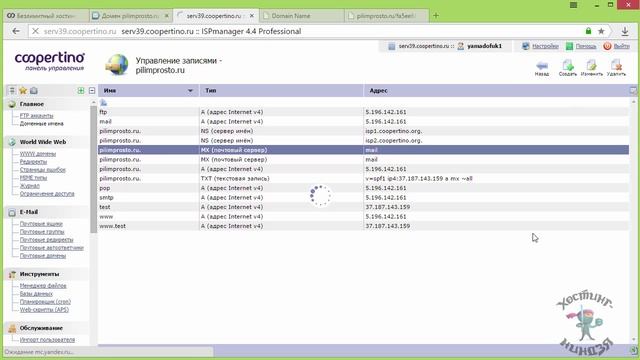Select the pop record row
This screenshot has height=360, width=640.
tap(363, 188)
